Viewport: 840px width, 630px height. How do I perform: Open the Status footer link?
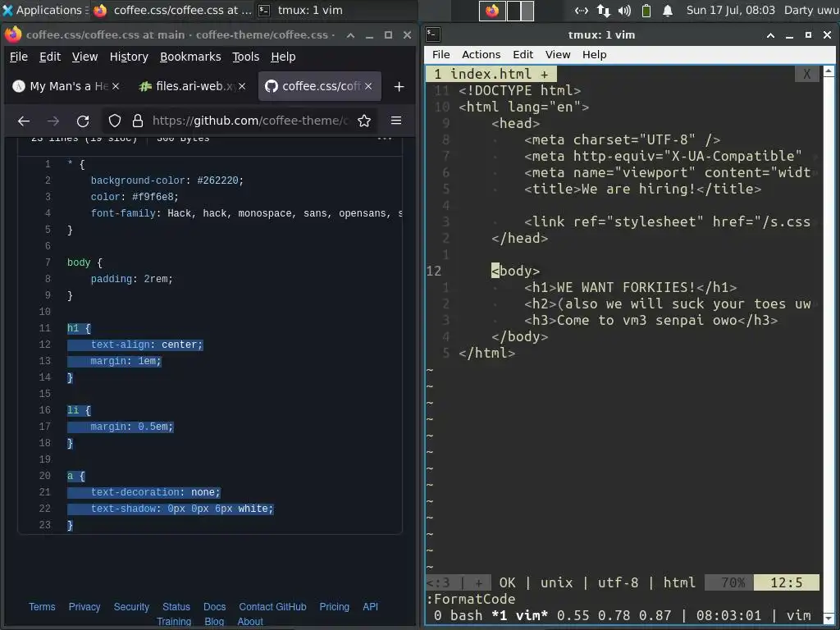tap(176, 606)
